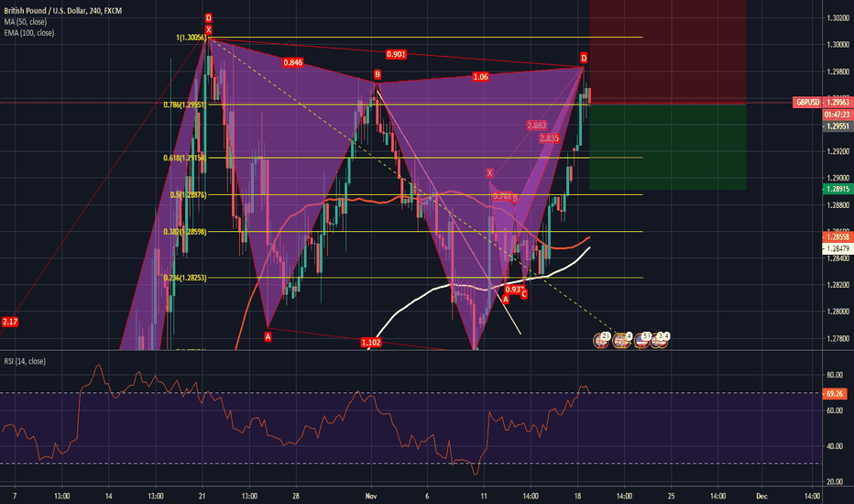Click the 69.26 RSI value label

click(x=834, y=392)
